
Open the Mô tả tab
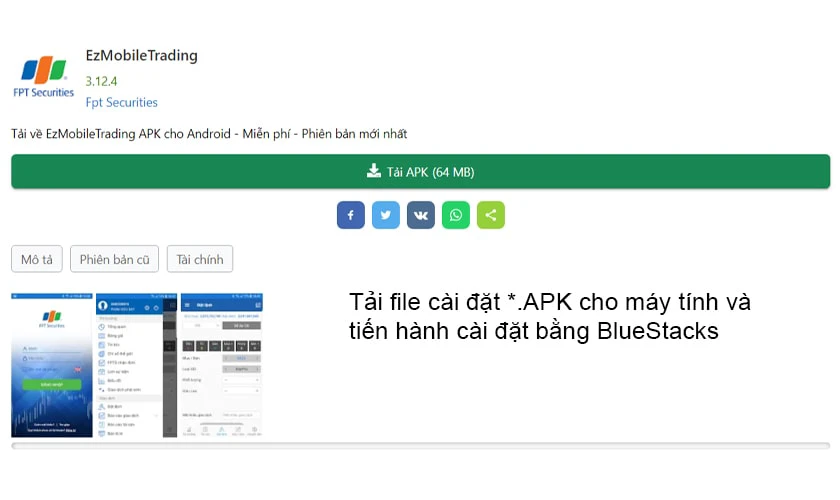point(37,259)
